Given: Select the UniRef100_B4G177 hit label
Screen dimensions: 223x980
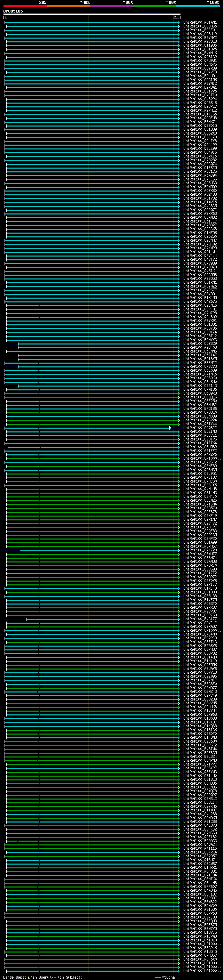Looking at the screenshot, I should coord(200,619).
